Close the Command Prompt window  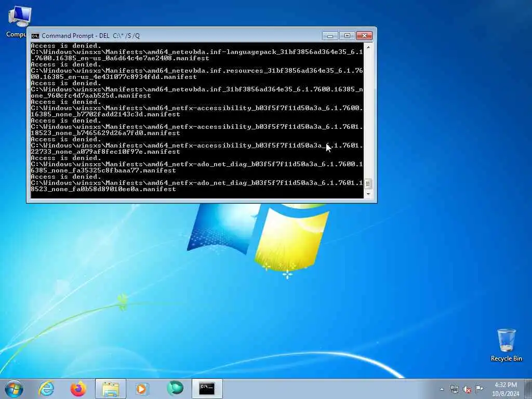364,36
